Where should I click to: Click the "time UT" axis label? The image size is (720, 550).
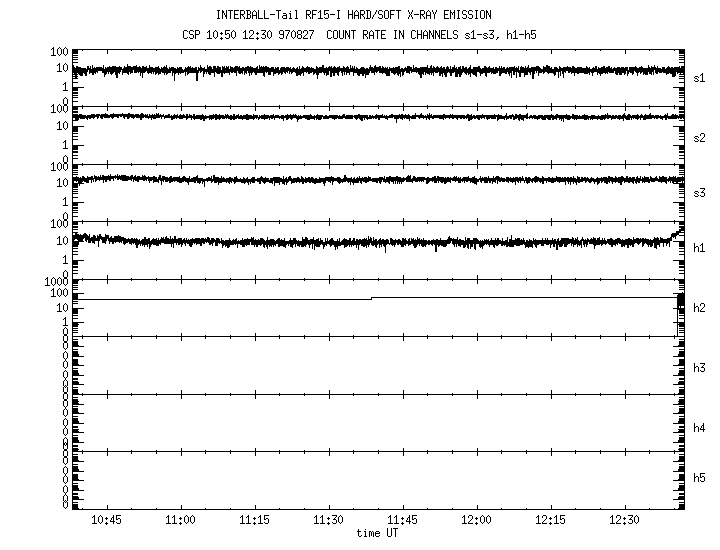[379, 534]
